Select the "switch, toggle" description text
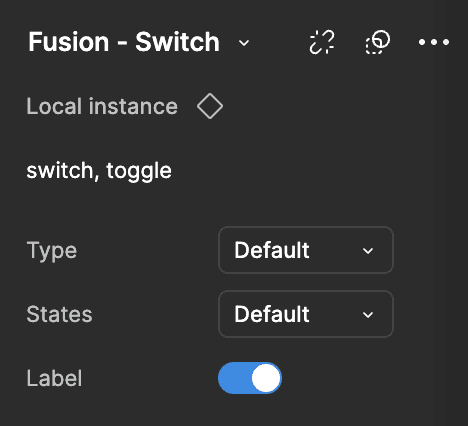468x426 pixels. (99, 171)
